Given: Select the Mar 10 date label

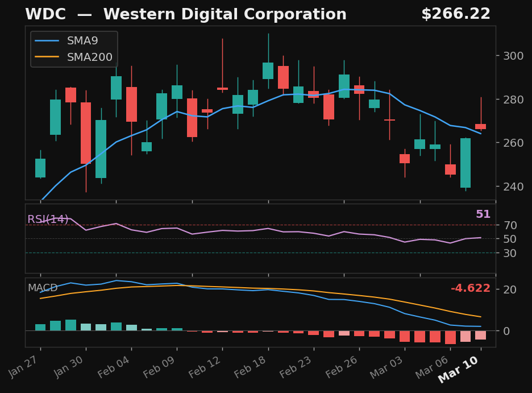Looking at the screenshot, I should [459, 370].
